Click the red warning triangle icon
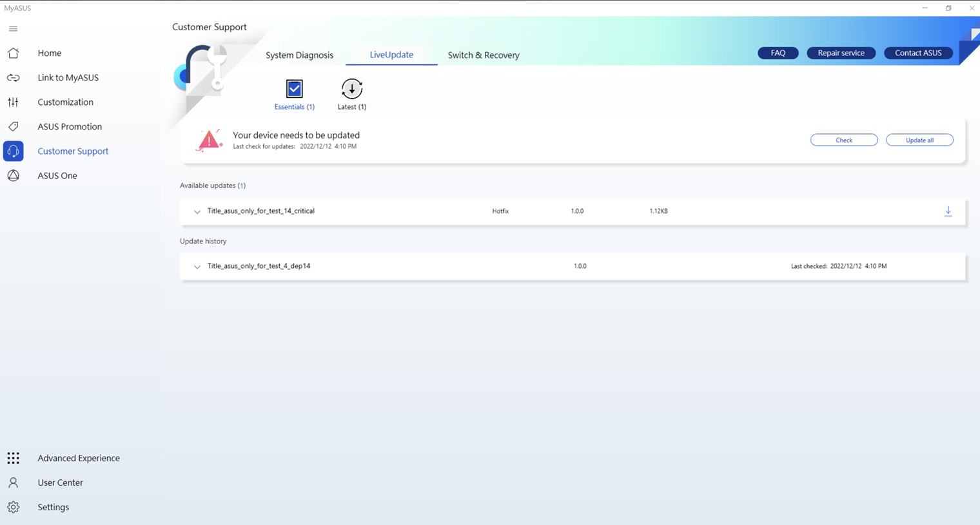 pyautogui.click(x=210, y=140)
